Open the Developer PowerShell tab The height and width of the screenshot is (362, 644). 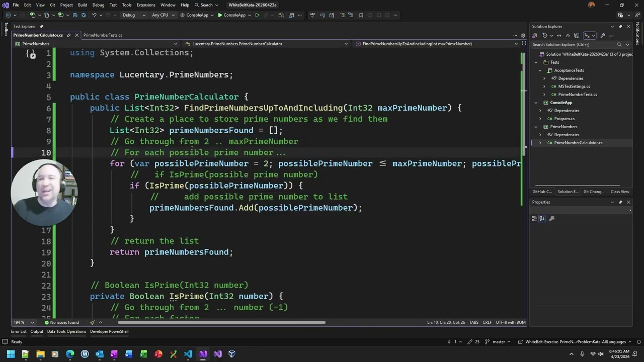pos(109,331)
